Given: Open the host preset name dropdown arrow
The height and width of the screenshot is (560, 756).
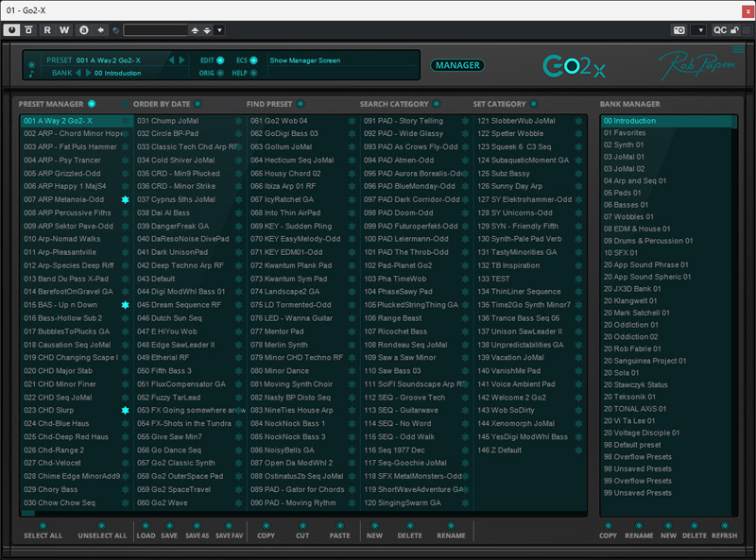Looking at the screenshot, I should tap(219, 30).
